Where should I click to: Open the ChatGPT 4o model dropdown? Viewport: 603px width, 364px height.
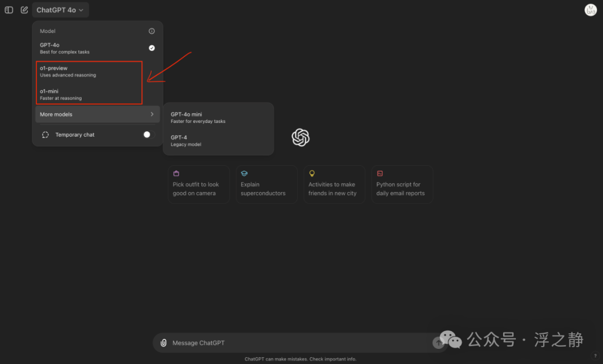pos(60,10)
